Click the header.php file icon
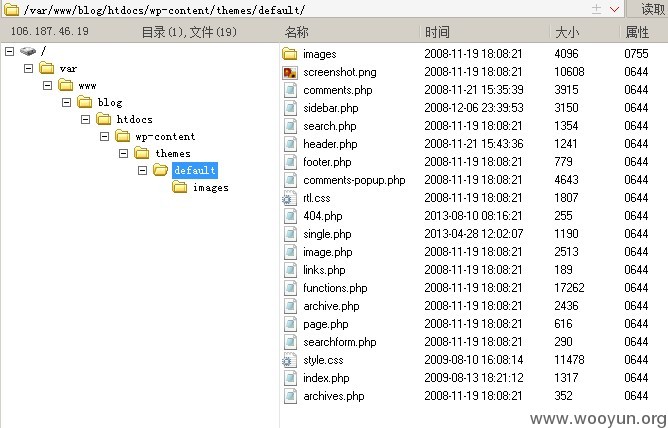668x428 pixels. click(290, 144)
